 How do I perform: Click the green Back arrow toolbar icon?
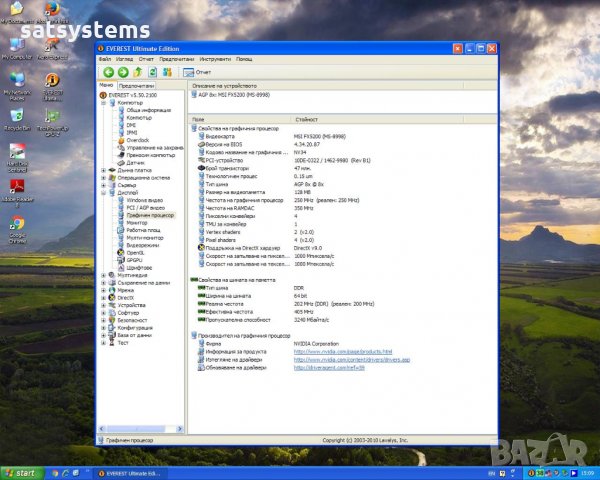pos(108,72)
